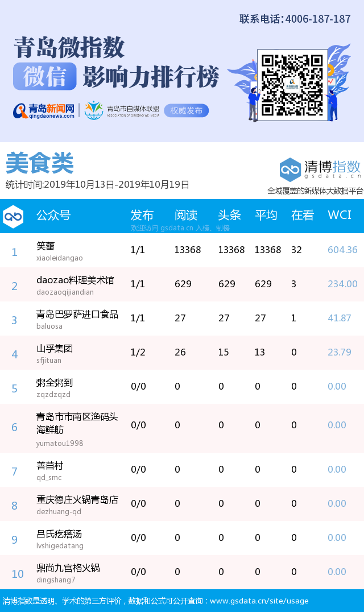Open the daozao料理美术馆 account entry
364x612 pixels.
click(75, 280)
